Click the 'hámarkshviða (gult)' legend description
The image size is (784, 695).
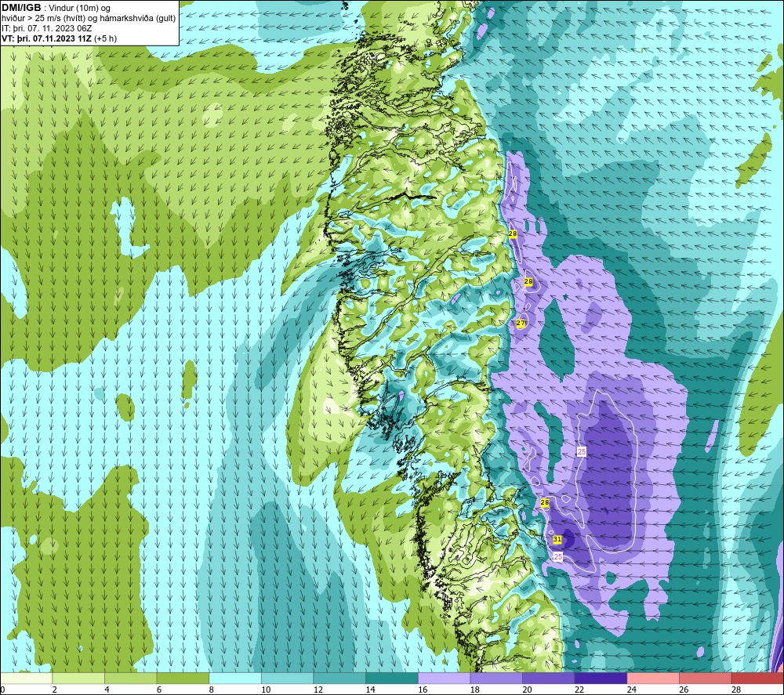[x=139, y=19]
